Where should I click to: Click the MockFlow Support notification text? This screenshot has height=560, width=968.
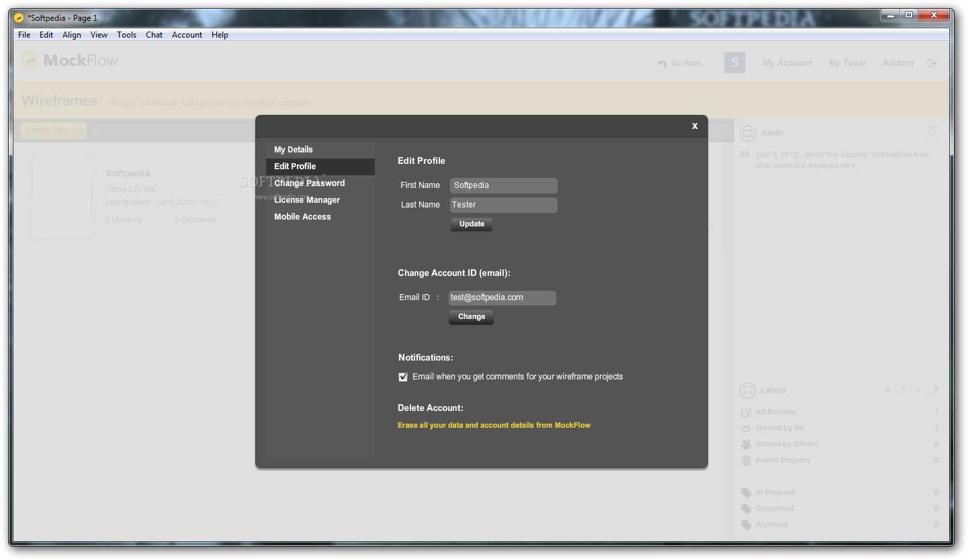point(842,160)
